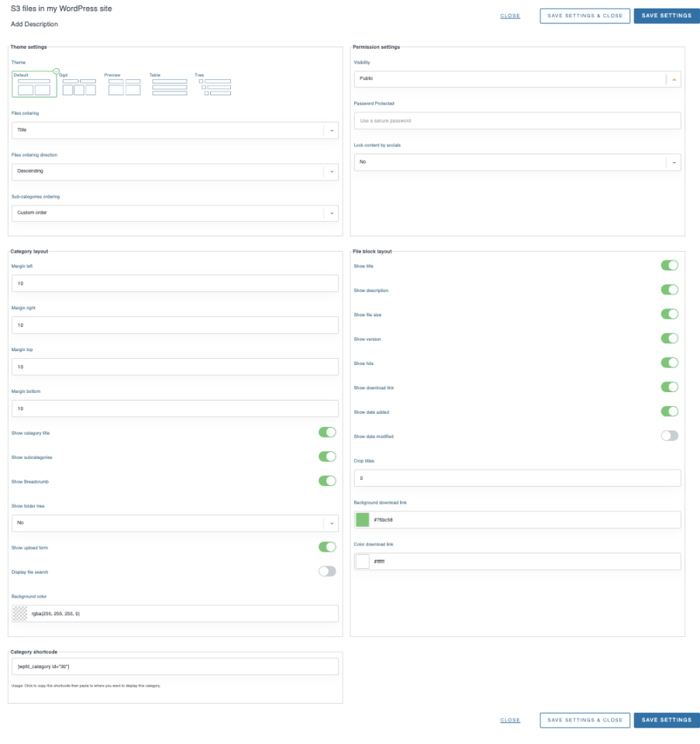Expand the Lock content by socials dropdown
The height and width of the screenshot is (744, 700).
pyautogui.click(x=517, y=162)
